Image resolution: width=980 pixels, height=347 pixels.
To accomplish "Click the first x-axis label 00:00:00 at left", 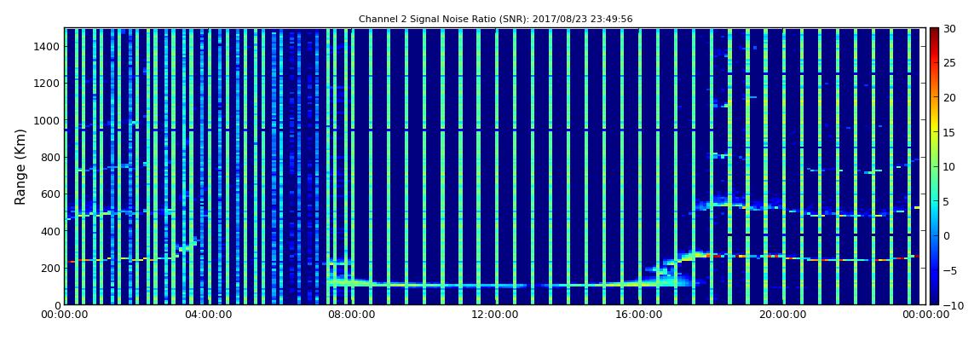I will [64, 315].
